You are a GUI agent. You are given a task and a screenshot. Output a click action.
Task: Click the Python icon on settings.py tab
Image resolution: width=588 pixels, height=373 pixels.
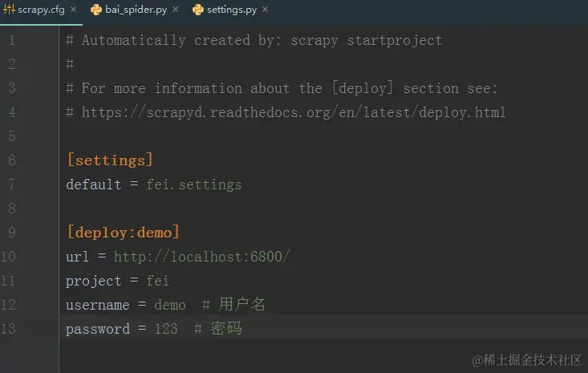click(197, 10)
